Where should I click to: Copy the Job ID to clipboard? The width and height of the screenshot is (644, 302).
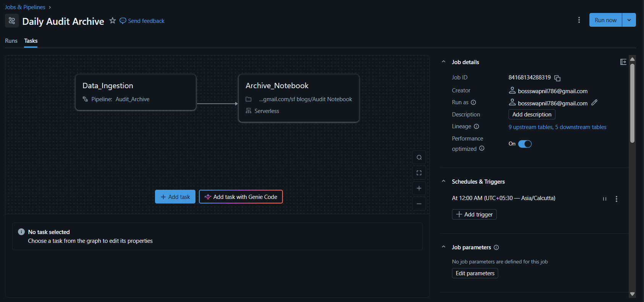tap(557, 78)
